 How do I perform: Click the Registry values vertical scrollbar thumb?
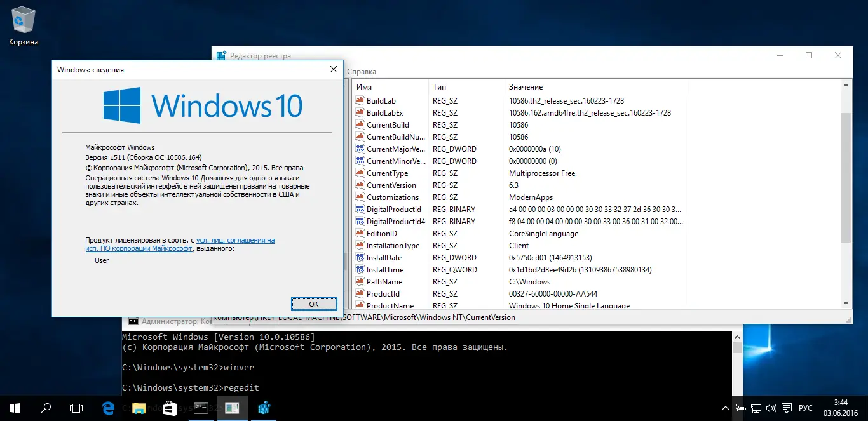click(x=846, y=178)
